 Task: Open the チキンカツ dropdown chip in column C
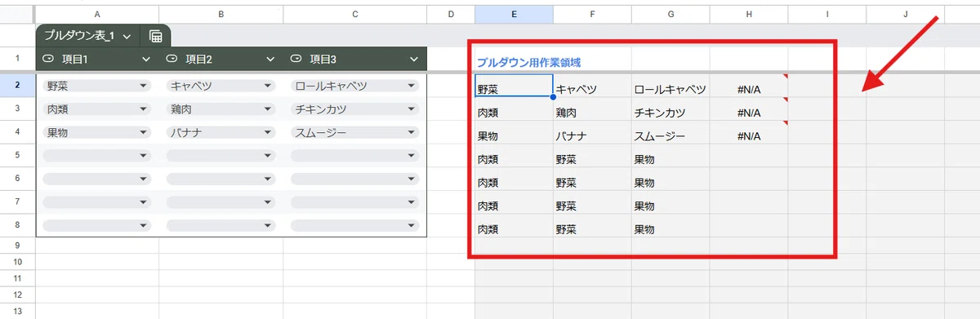pyautogui.click(x=354, y=109)
